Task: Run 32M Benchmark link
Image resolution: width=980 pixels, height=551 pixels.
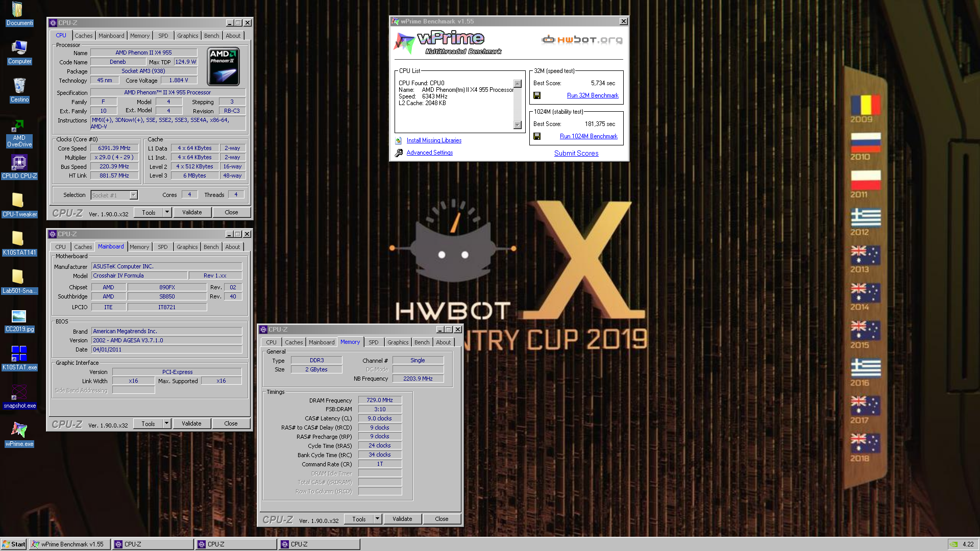Action: coord(593,95)
